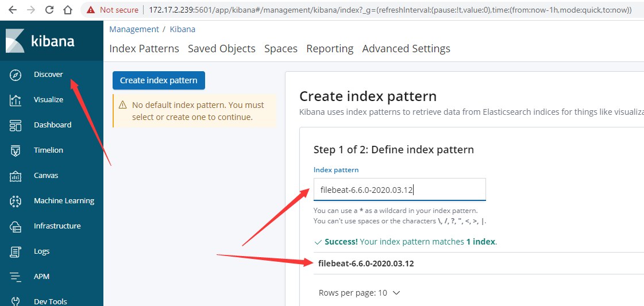The image size is (644, 306).
Task: Open the Spaces tab
Action: pos(281,48)
